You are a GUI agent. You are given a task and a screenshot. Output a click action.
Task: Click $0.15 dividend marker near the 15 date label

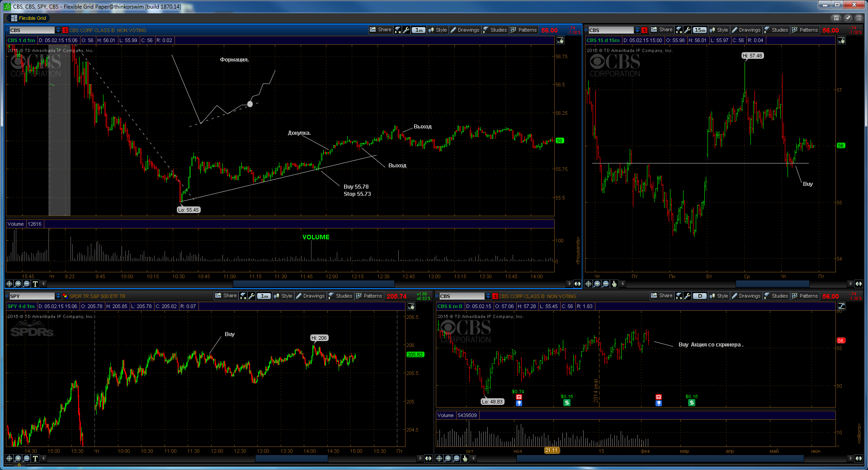[567, 403]
